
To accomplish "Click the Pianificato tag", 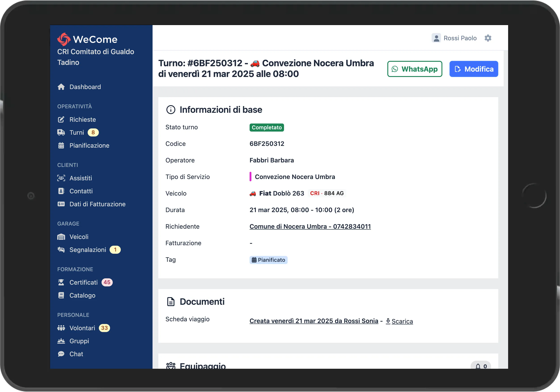I will click(268, 260).
